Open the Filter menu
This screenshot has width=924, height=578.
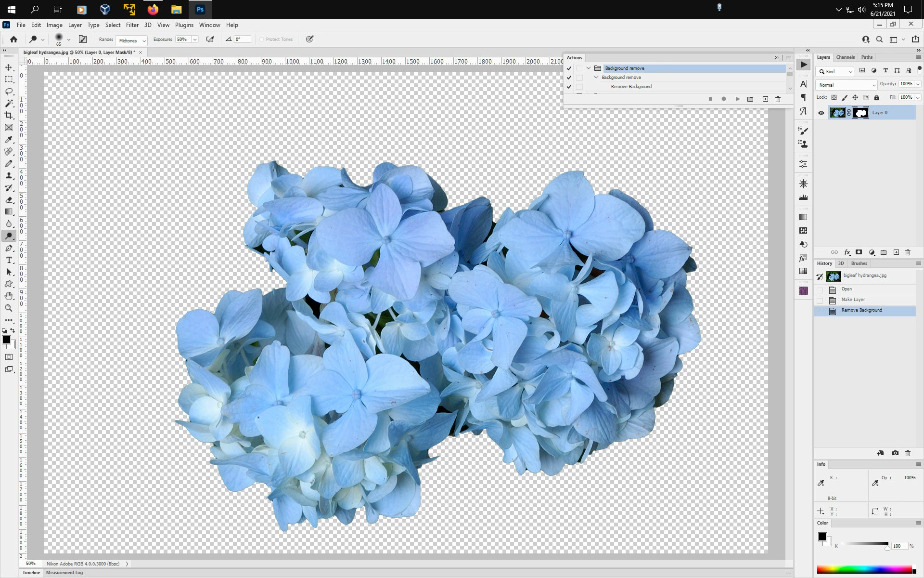(132, 25)
